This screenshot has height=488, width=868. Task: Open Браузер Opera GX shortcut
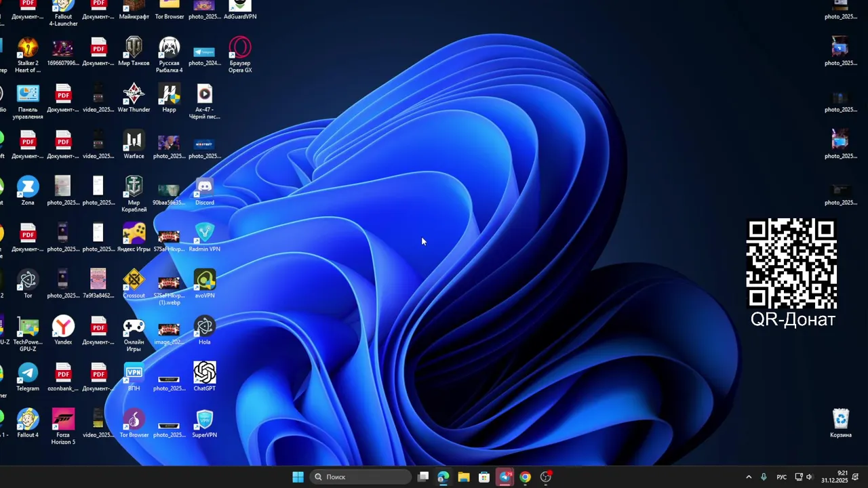239,55
